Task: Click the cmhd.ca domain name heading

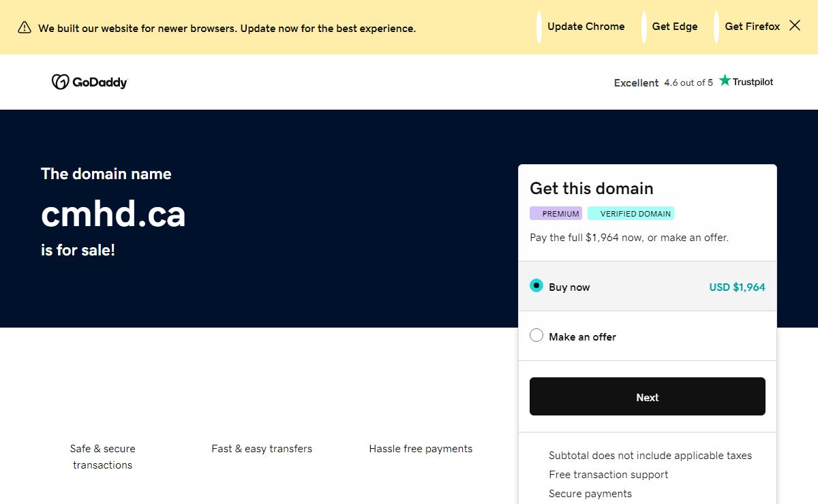Action: (x=113, y=214)
